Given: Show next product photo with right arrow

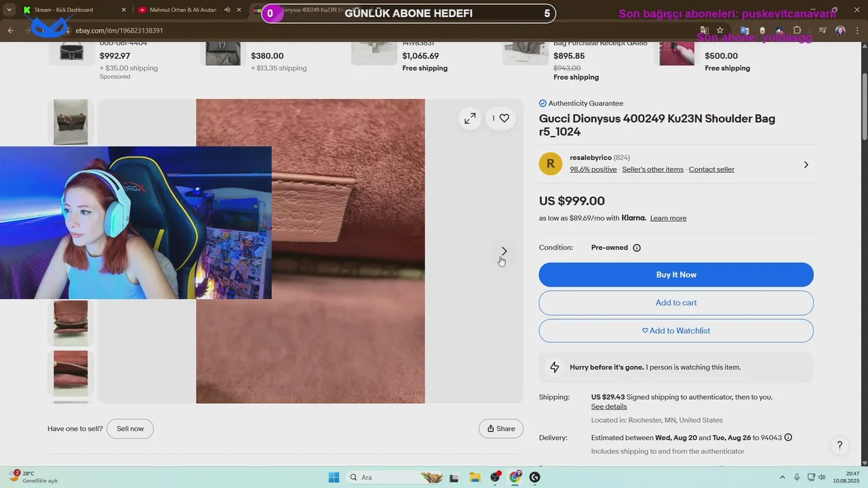Looking at the screenshot, I should [x=504, y=251].
